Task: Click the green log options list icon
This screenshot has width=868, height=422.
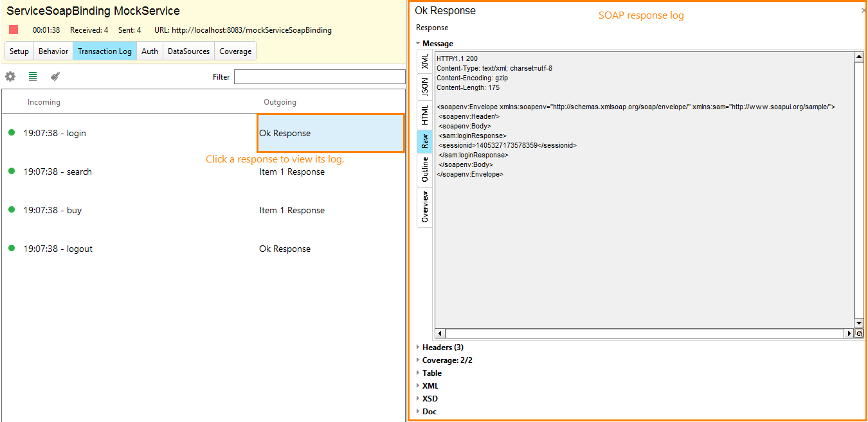Action: coord(32,76)
